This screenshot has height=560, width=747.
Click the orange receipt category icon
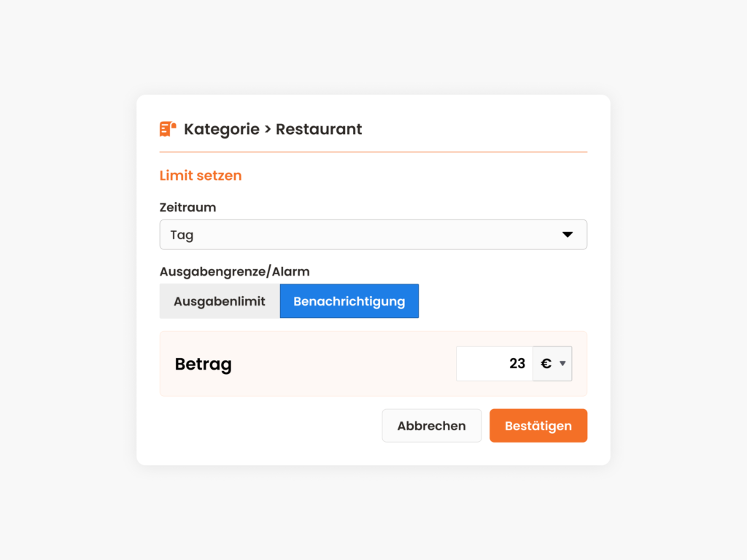[168, 128]
